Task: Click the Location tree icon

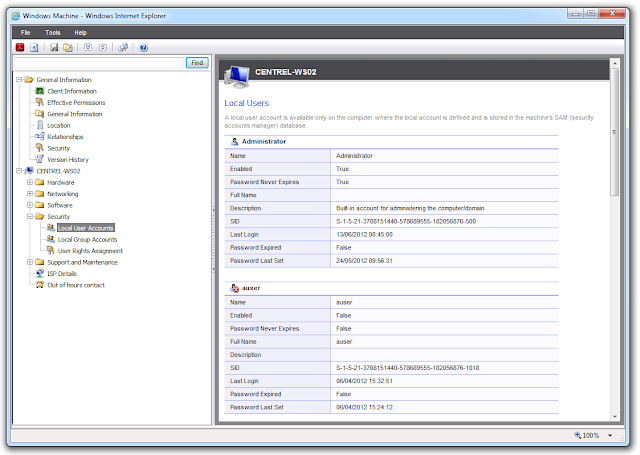Action: 40,125
